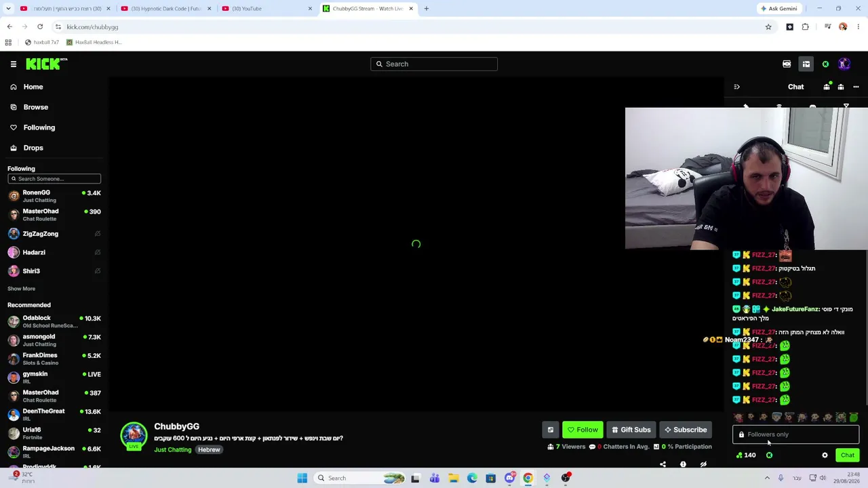Image resolution: width=868 pixels, height=488 pixels.
Task: Open RampageJackson recommended channel
Action: coord(54,451)
